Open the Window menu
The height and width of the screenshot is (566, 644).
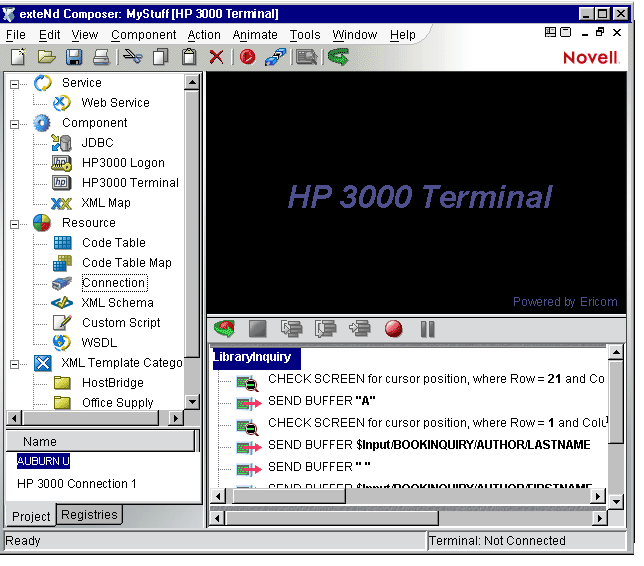coord(355,35)
